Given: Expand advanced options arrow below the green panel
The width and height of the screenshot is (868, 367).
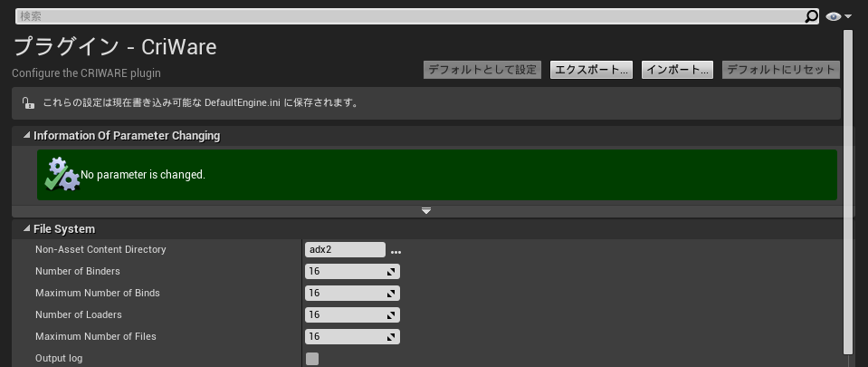Looking at the screenshot, I should (x=425, y=210).
